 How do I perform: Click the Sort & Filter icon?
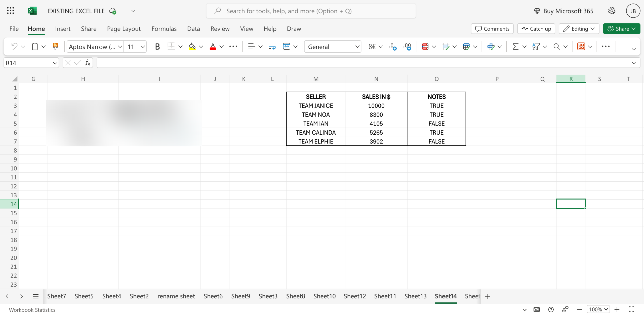[536, 47]
